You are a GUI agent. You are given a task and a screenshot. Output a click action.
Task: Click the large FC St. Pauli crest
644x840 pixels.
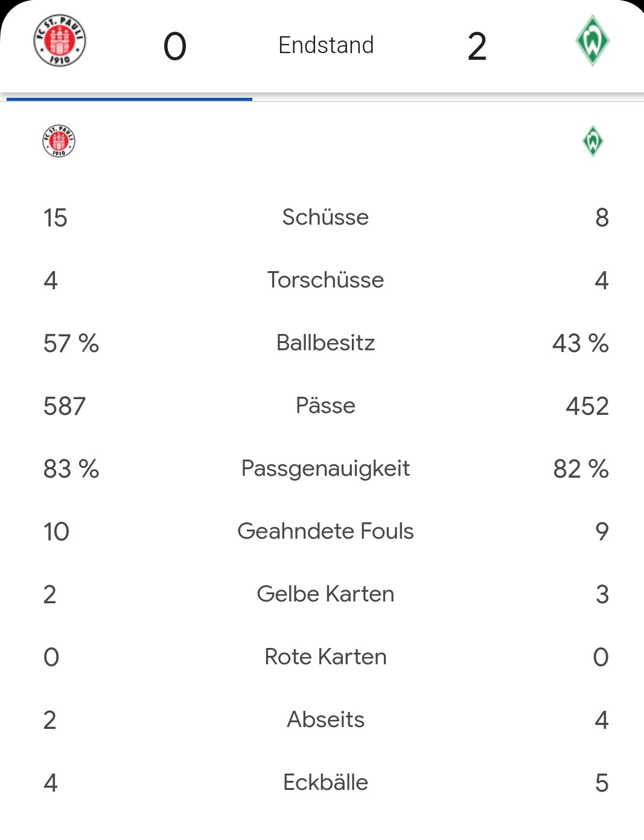pos(59,41)
